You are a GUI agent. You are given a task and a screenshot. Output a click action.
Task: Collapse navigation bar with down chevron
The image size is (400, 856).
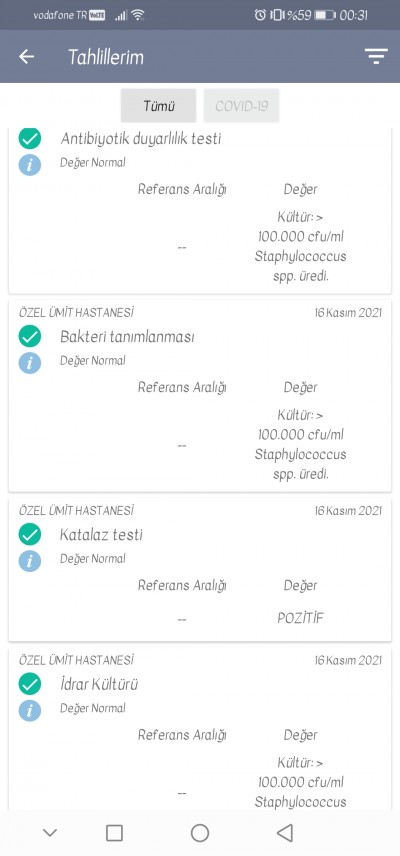(50, 833)
